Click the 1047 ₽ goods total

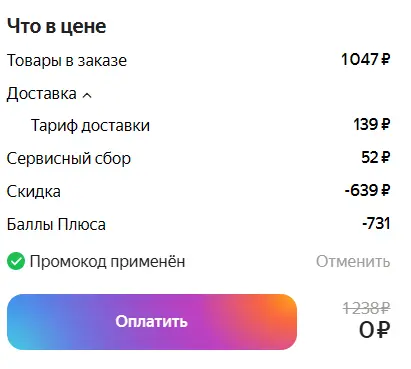point(366,60)
